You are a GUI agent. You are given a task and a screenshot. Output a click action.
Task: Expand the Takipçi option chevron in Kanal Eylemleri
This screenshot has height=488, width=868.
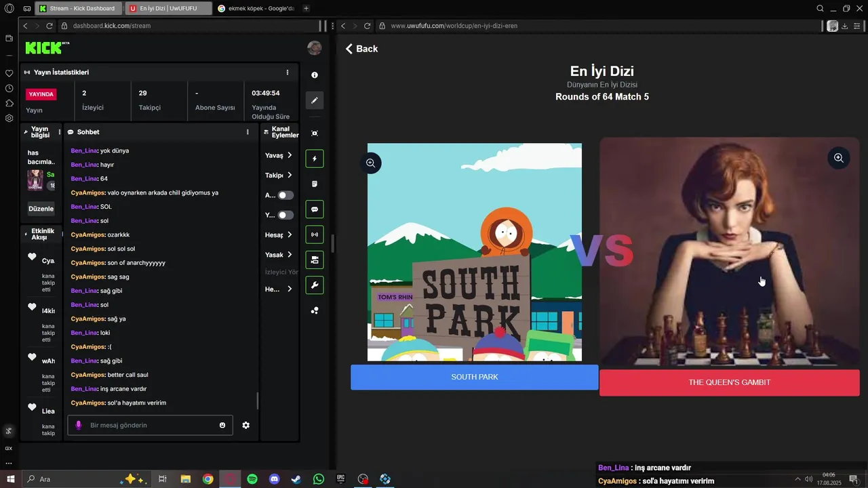point(290,175)
